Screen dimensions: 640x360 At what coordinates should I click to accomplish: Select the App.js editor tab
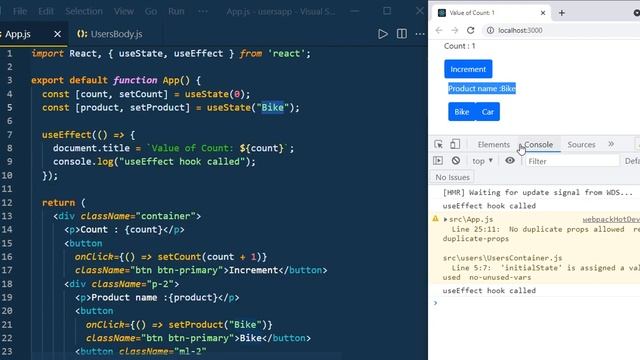[18, 34]
